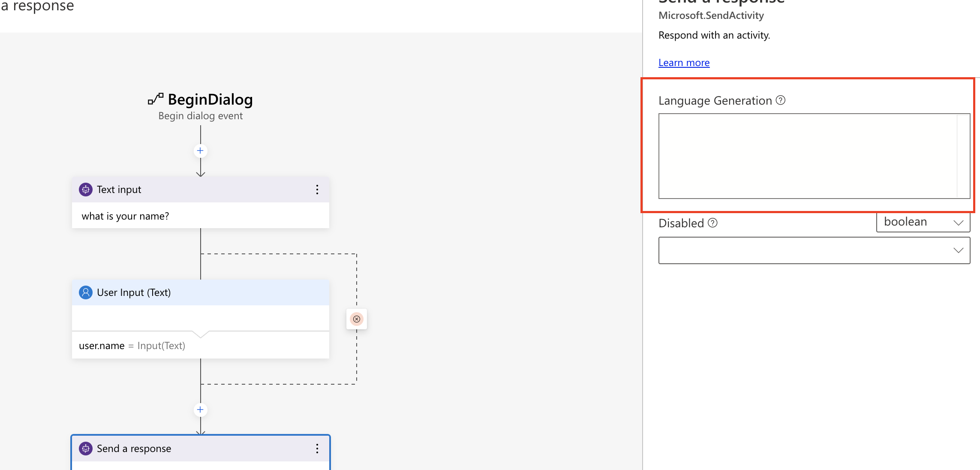Click the plus button below BeginDialog

click(200, 151)
